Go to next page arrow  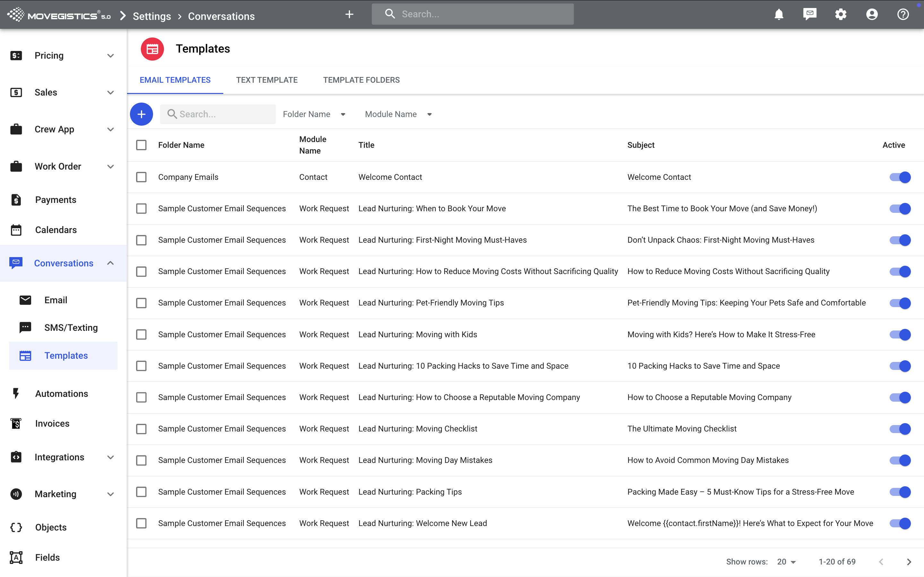(x=909, y=561)
